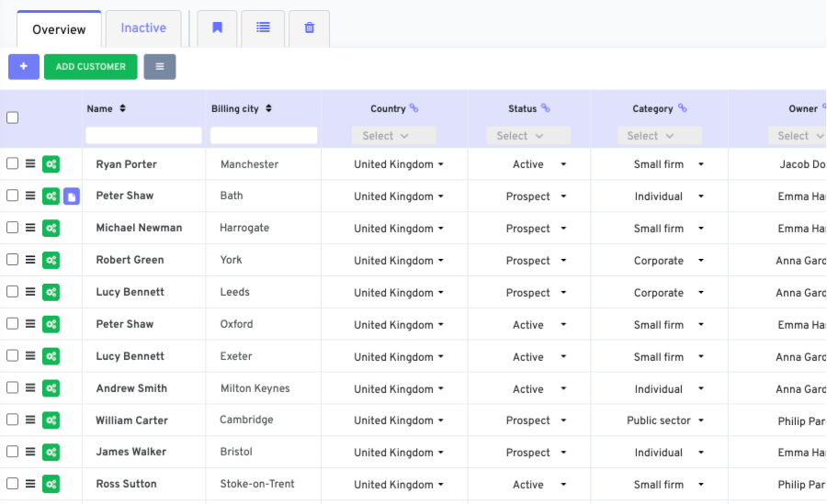Check the box for William Carter
The width and height of the screenshot is (827, 504).
pyautogui.click(x=12, y=420)
